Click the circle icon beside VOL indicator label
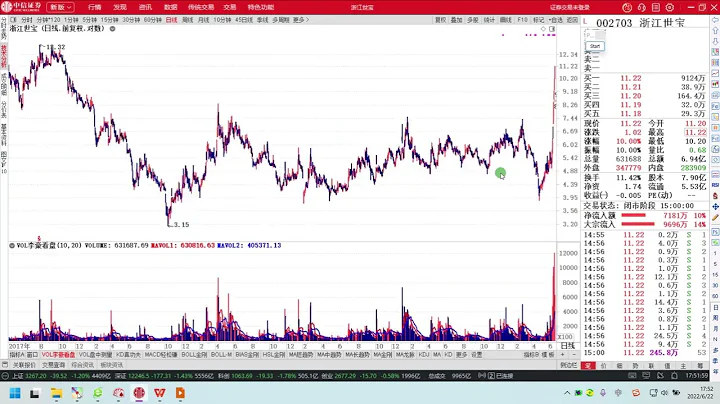 [12, 246]
